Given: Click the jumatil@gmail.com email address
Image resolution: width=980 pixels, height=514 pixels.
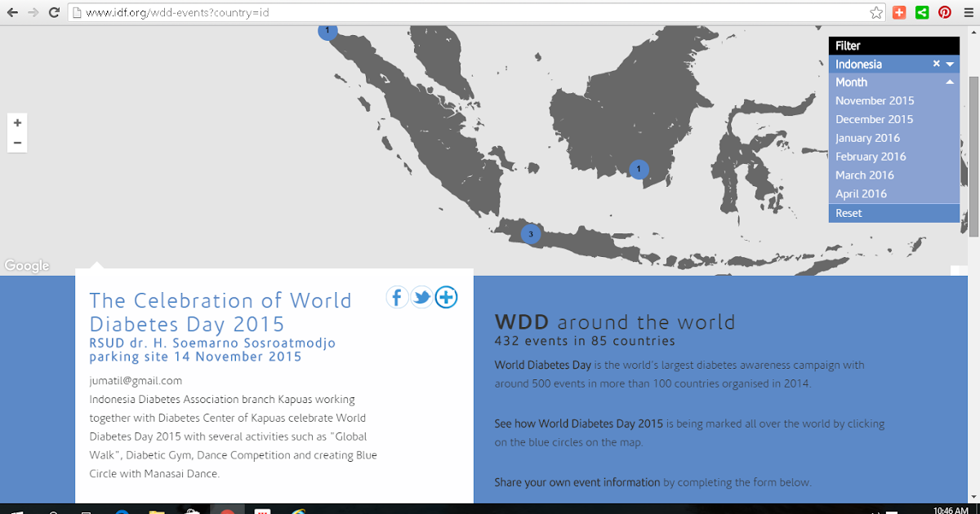Looking at the screenshot, I should point(136,381).
